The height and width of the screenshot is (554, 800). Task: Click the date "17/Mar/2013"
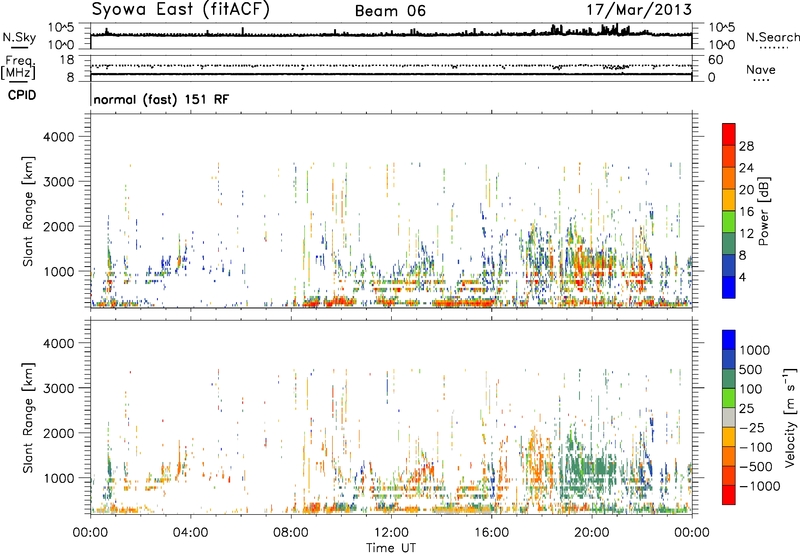pyautogui.click(x=639, y=10)
